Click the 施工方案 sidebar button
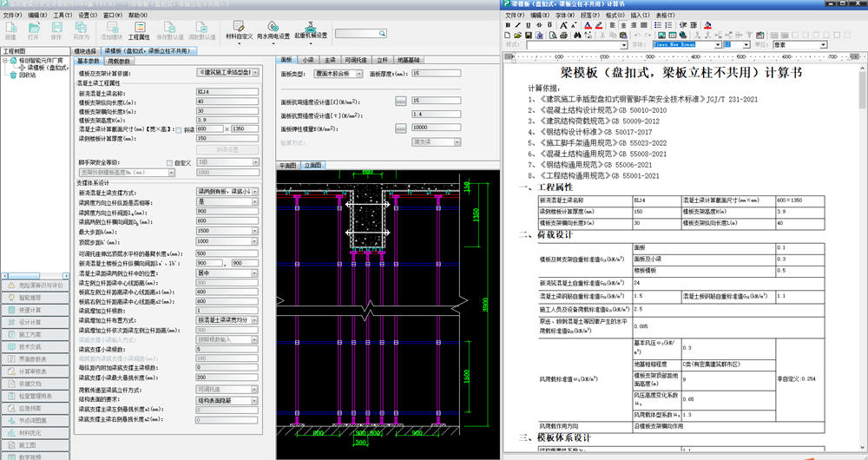Screen dimensions: 868x460 pos(35,334)
